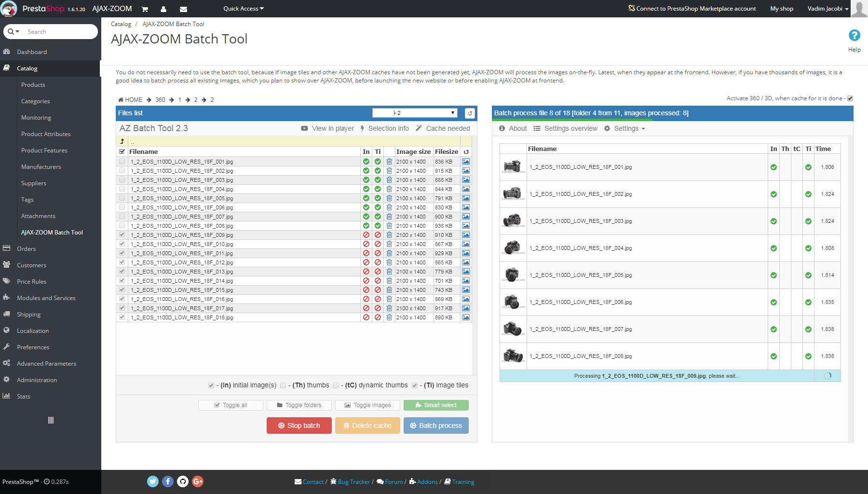Click the up-one-folder arrow icon
The width and height of the screenshot is (868, 494).
tap(122, 141)
